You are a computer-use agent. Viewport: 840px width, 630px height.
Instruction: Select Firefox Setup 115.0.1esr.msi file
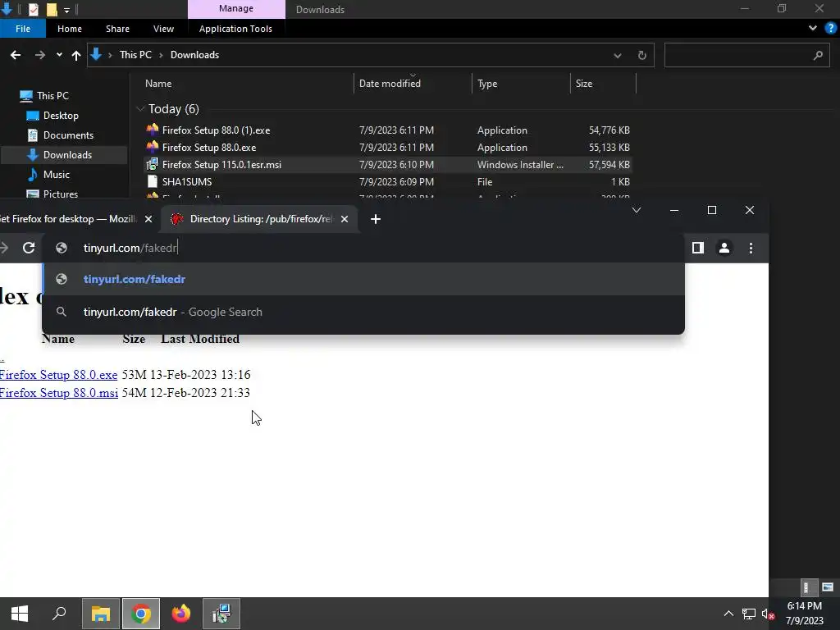[x=221, y=164]
